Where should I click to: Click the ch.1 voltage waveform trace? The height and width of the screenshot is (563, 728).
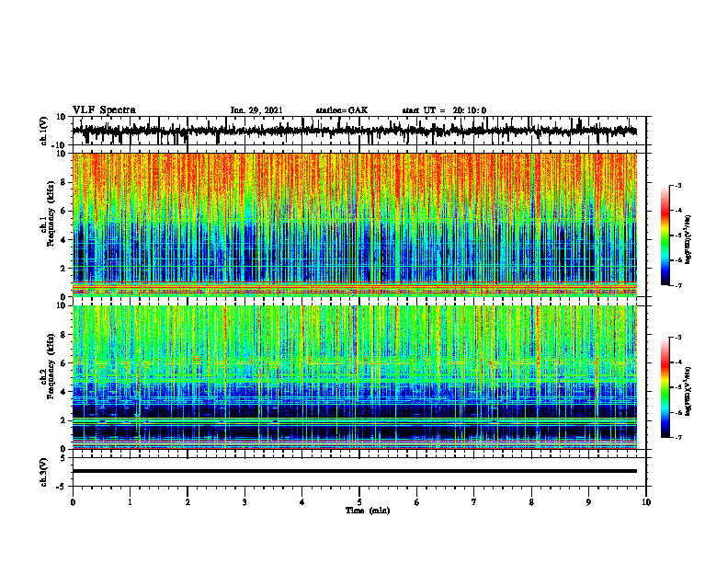[354, 131]
